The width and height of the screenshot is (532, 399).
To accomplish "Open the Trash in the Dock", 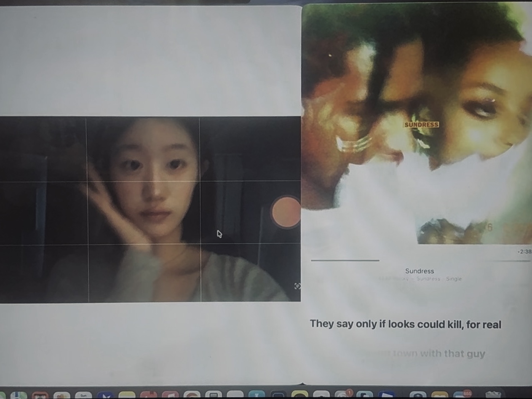I will pyautogui.click(x=493, y=395).
